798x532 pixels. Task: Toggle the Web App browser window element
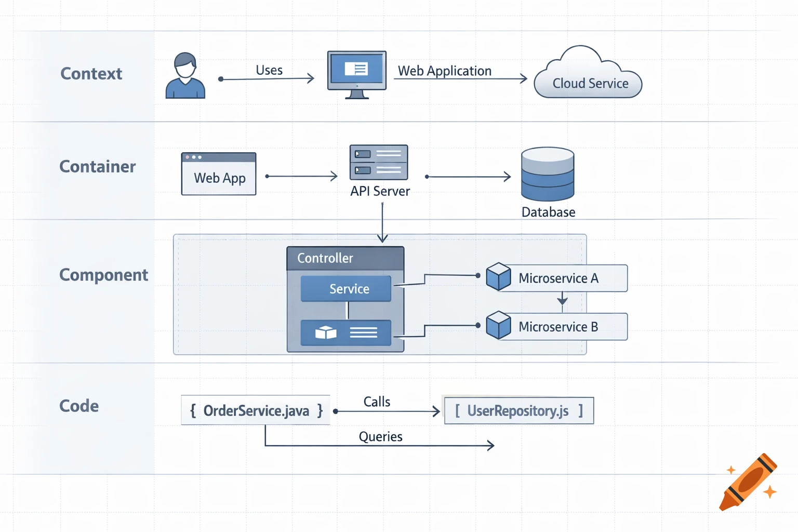pyautogui.click(x=218, y=174)
